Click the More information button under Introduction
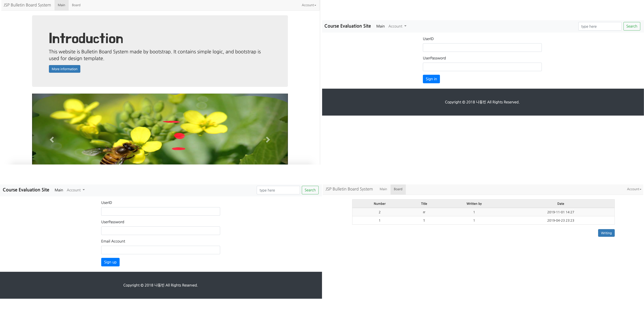This screenshot has width=644, height=329. tap(65, 69)
